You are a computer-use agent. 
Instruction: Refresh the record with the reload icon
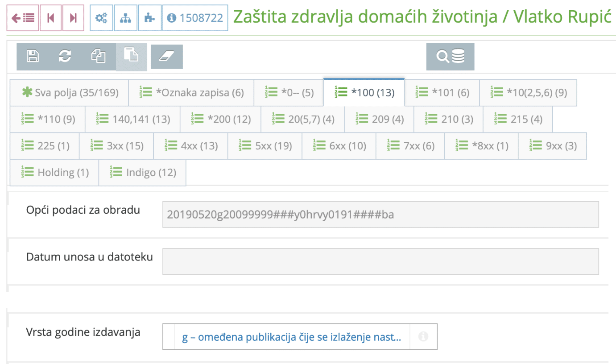(x=65, y=56)
